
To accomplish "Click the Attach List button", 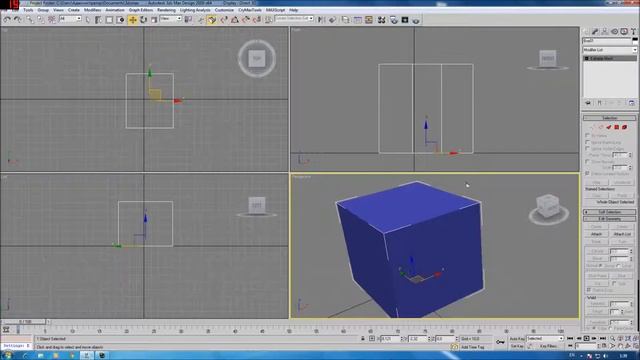I will click(622, 234).
